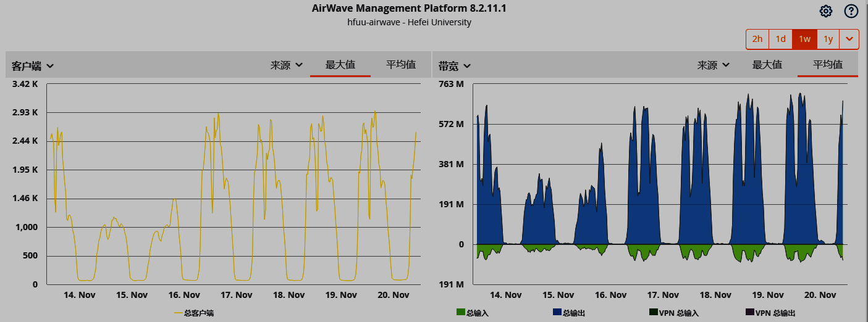Click the 20. Nov label on bandwidth chart
868x322 pixels.
point(821,295)
